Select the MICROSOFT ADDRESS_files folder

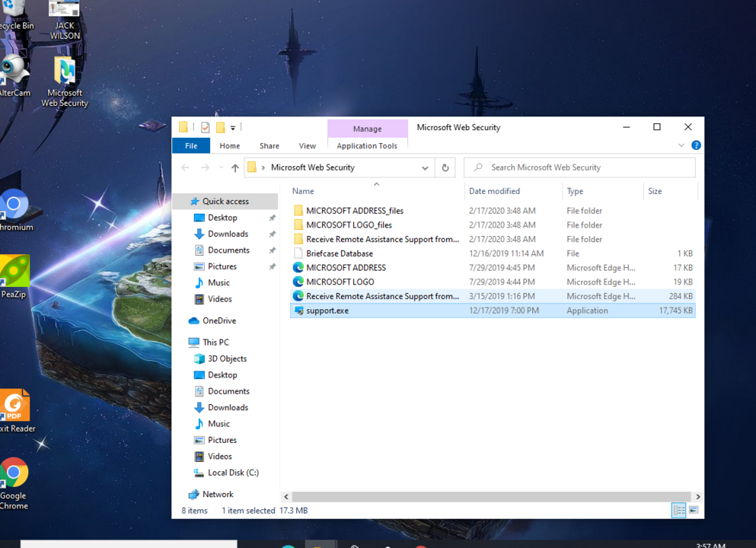pyautogui.click(x=493, y=211)
